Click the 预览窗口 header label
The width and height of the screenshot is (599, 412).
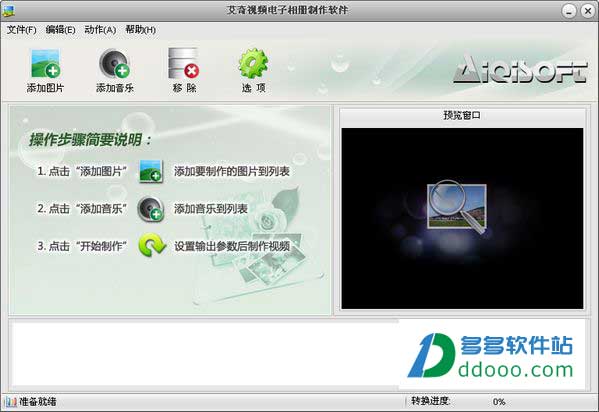click(x=462, y=115)
